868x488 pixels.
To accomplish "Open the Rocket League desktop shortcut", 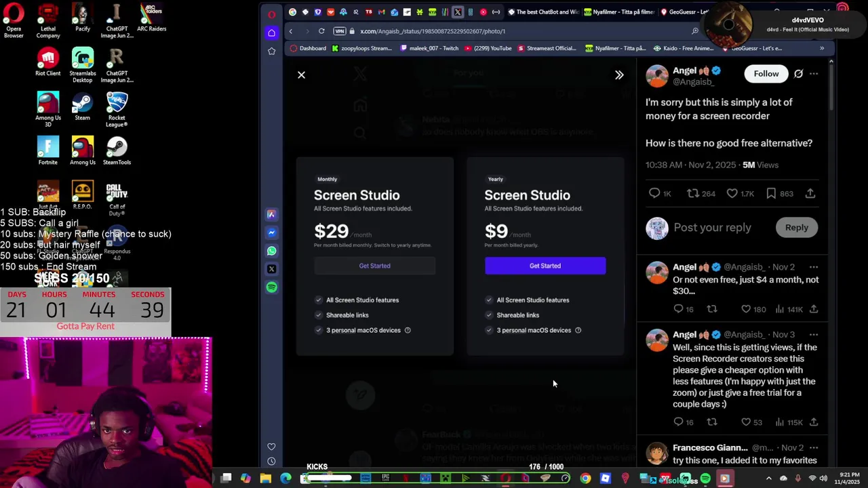I will [x=117, y=110].
